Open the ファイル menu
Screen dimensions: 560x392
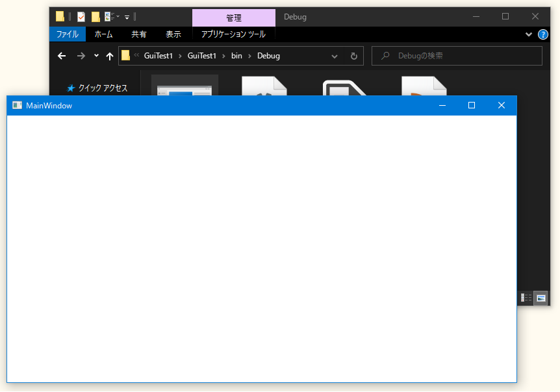68,34
